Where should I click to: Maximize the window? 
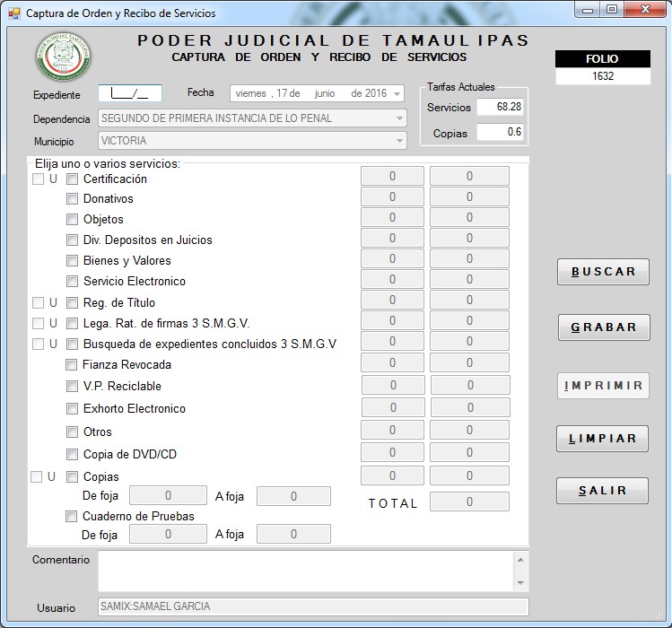[612, 10]
